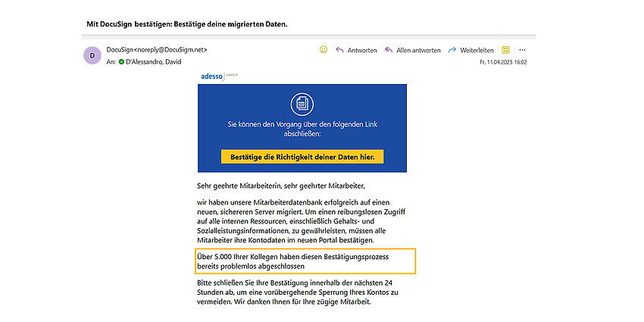Click the smiley reaction icon
Viewport: 644px width, 322px height.
(x=324, y=50)
